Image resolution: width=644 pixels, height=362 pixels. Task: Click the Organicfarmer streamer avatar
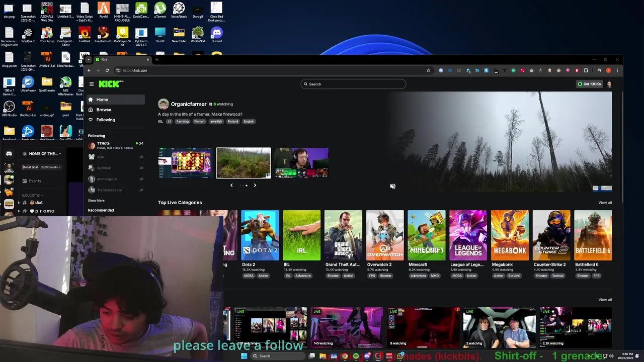coord(163,104)
